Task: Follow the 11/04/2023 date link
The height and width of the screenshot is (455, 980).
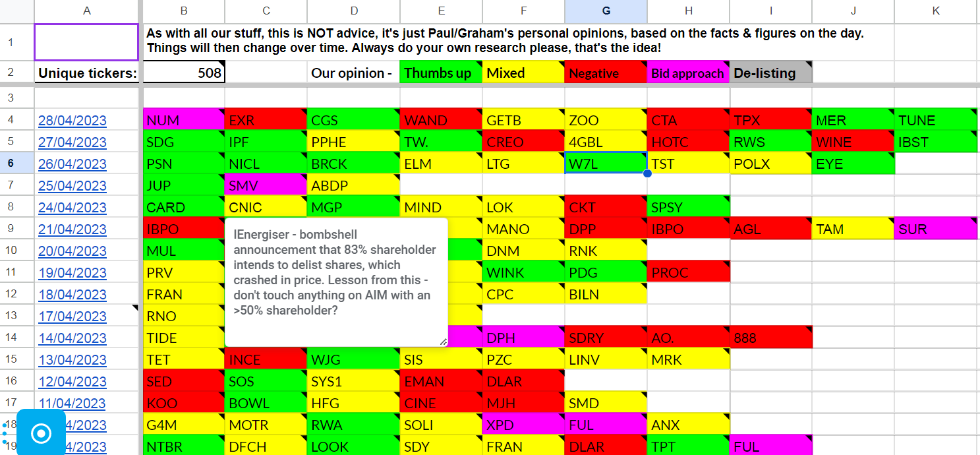Action: [72, 404]
